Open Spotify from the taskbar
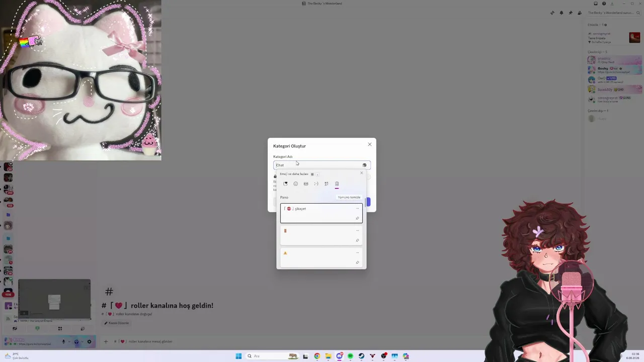The width and height of the screenshot is (644, 362). coord(351,356)
